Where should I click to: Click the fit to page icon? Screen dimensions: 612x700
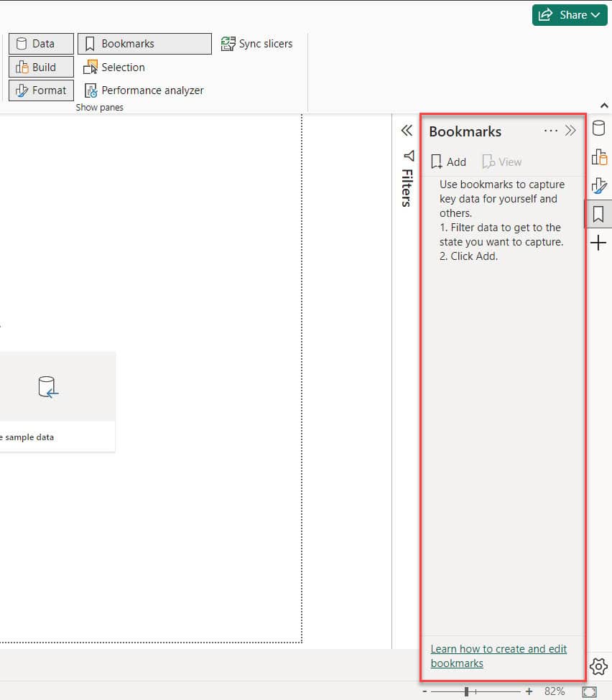coord(589,692)
